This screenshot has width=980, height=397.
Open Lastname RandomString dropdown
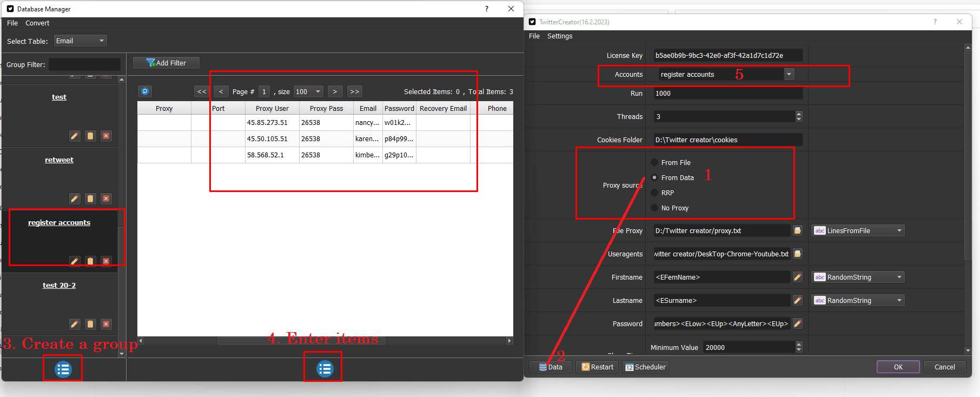858,300
